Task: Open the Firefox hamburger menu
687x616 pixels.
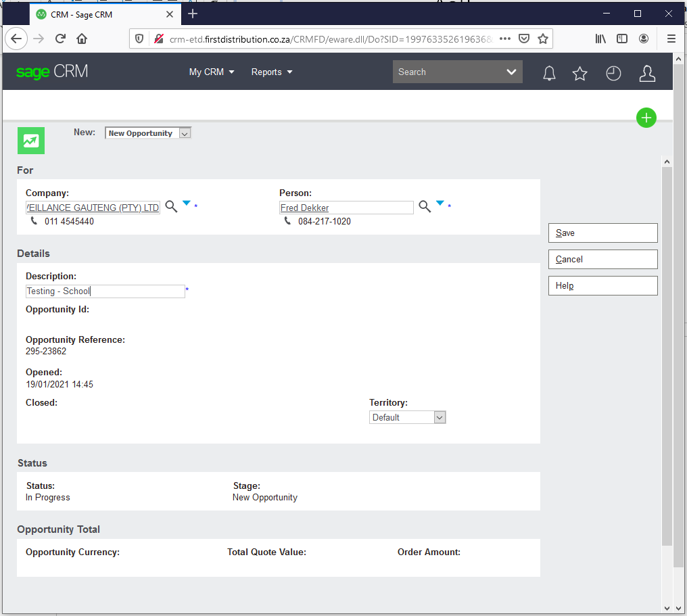Action: coord(671,39)
